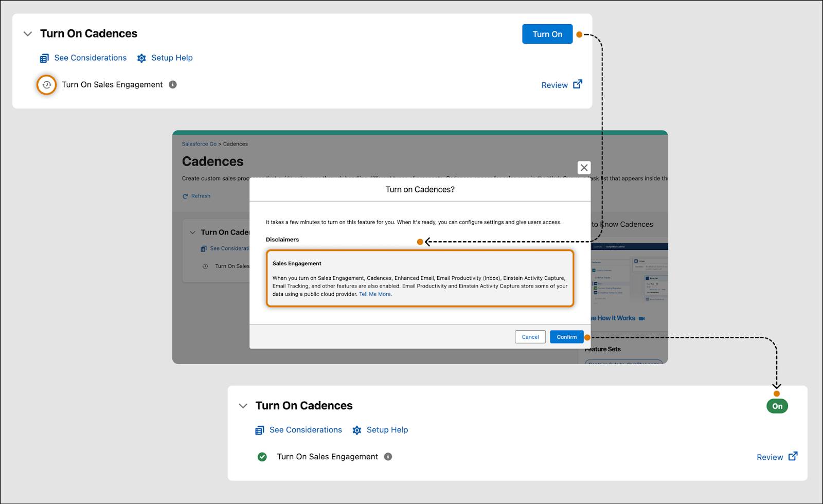
Task: Open the dimmed See Considerations link
Action: [229, 248]
